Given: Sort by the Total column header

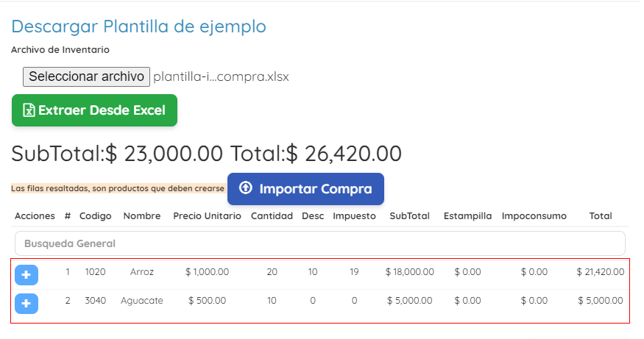Looking at the screenshot, I should coord(601,216).
